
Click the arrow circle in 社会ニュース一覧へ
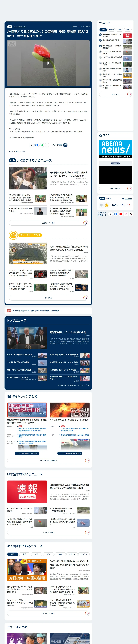coord(85,223)
